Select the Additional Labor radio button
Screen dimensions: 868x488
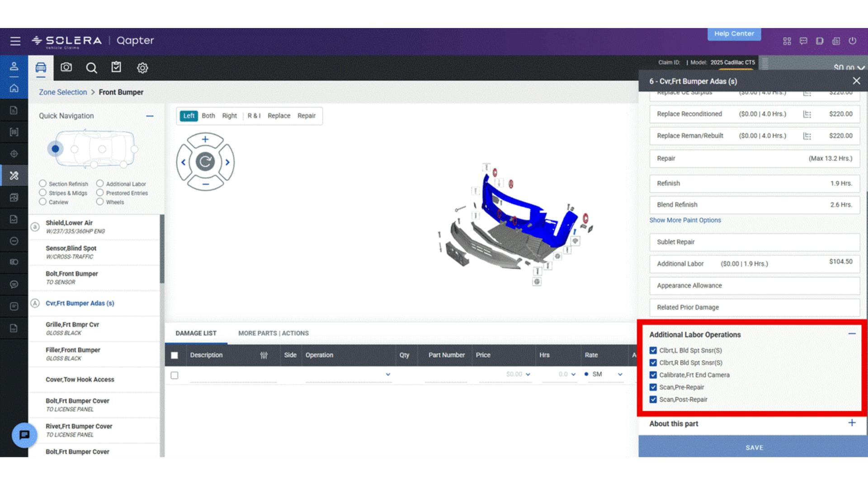pos(100,183)
